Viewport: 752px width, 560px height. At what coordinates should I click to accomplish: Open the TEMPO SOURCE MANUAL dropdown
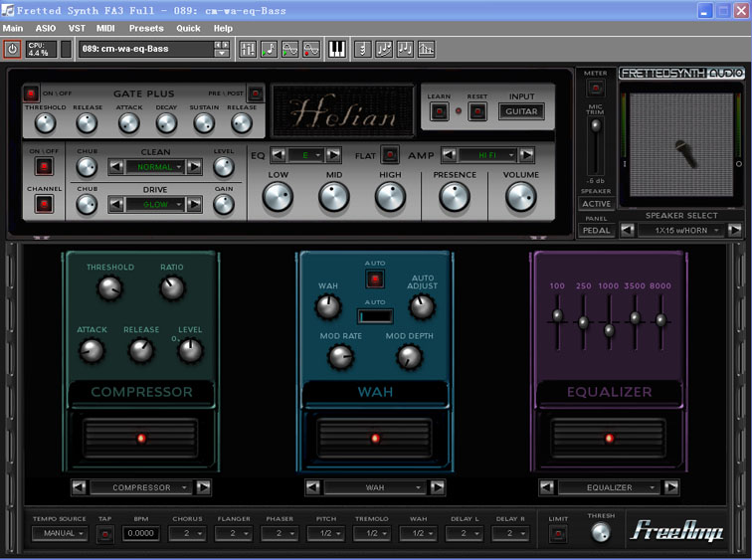pyautogui.click(x=60, y=533)
